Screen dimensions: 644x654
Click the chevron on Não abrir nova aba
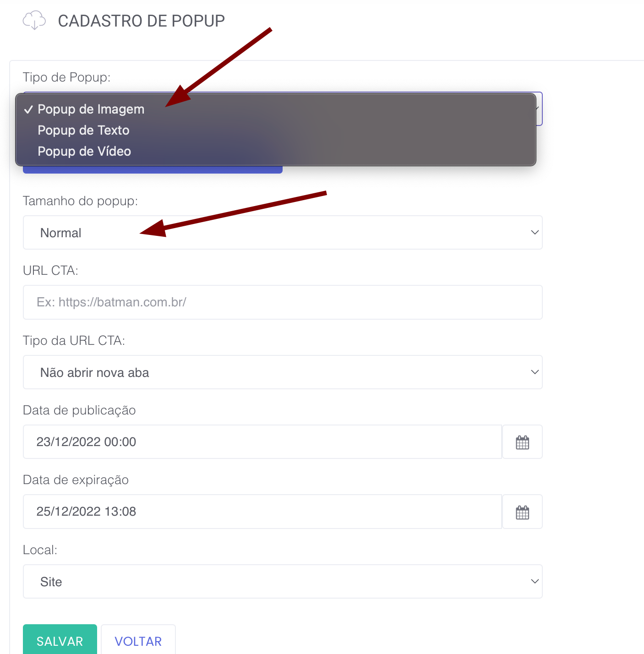pos(535,372)
